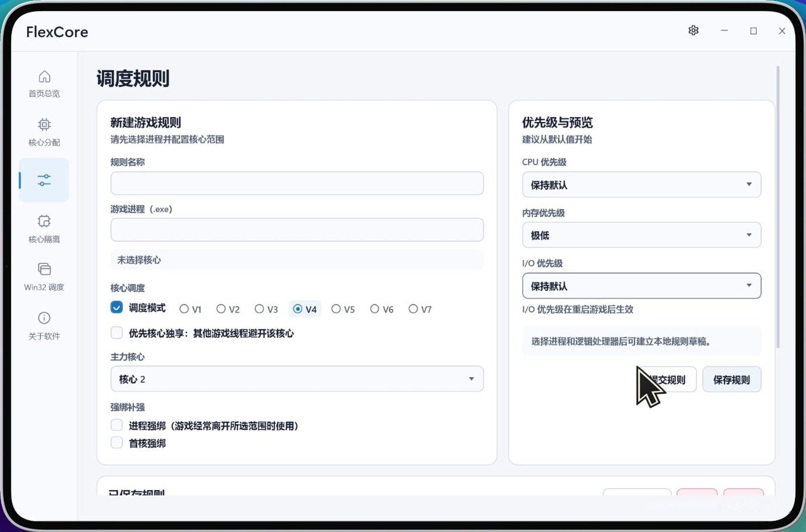The height and width of the screenshot is (532, 806).
Task: Close the FlexCore window
Action: (x=782, y=31)
